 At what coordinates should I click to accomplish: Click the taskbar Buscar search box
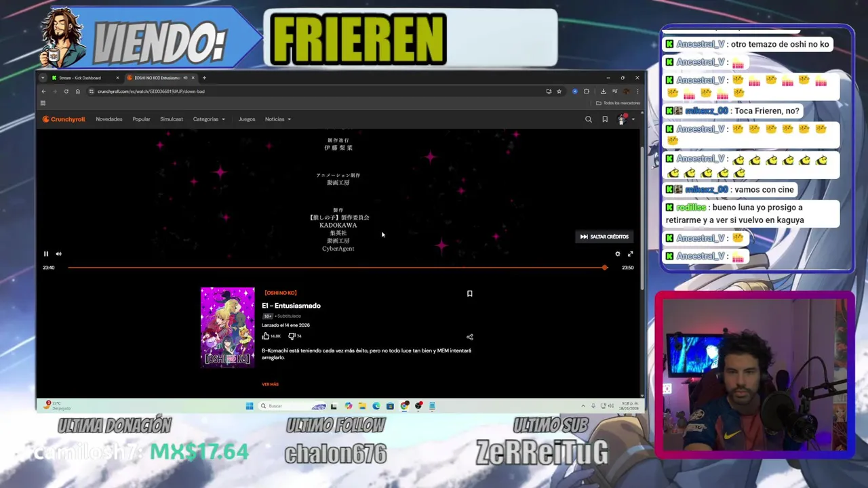[292, 406]
